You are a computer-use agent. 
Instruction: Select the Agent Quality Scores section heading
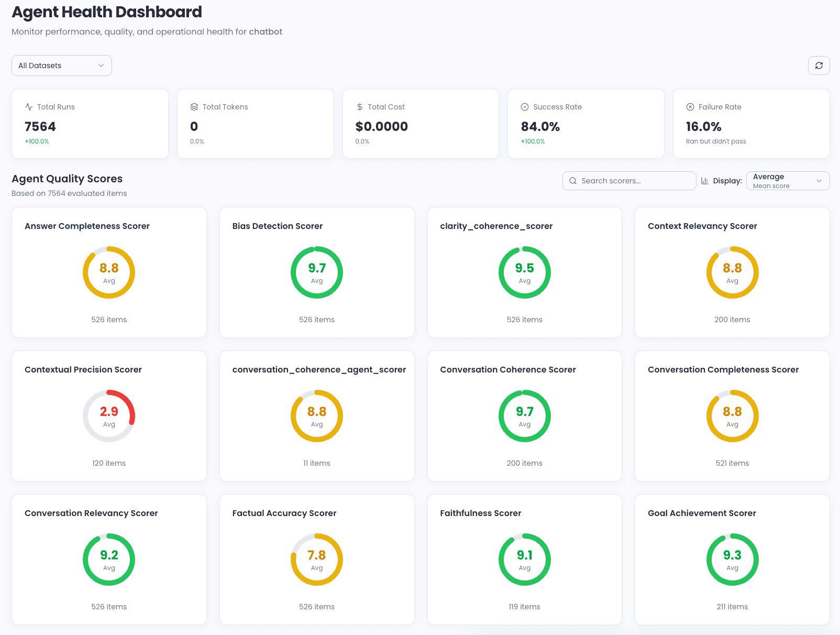67,179
